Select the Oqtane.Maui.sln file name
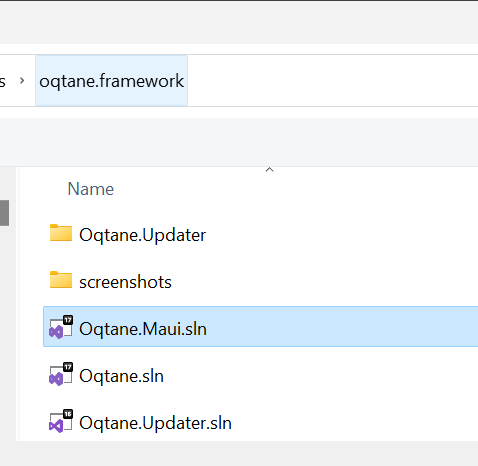 coord(143,329)
